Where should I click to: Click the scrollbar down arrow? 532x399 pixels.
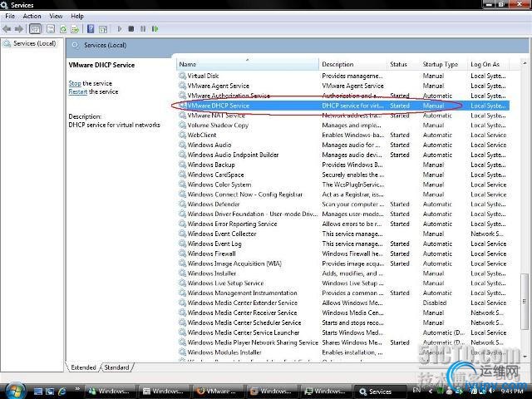pyautogui.click(x=525, y=357)
